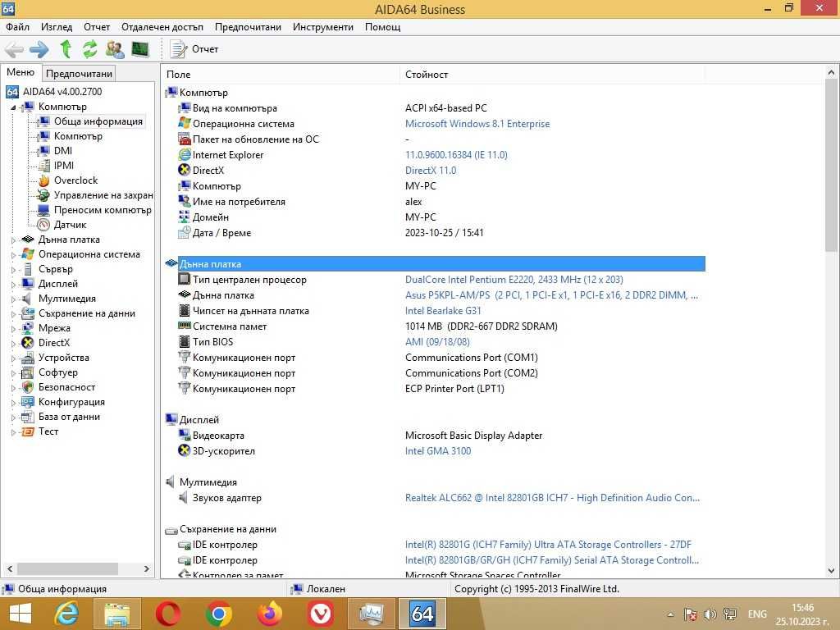
Task: Open the user management toolbar icon
Action: coord(115,49)
